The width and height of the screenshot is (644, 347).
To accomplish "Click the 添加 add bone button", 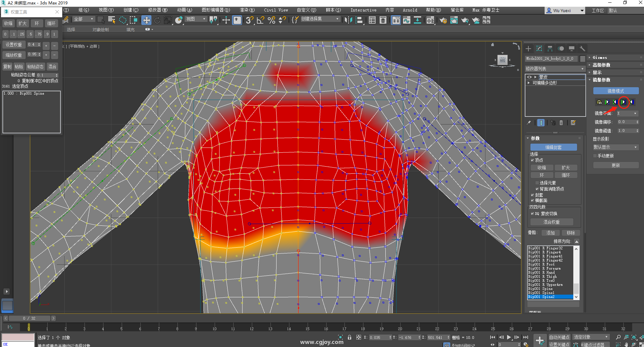I will pyautogui.click(x=550, y=233).
